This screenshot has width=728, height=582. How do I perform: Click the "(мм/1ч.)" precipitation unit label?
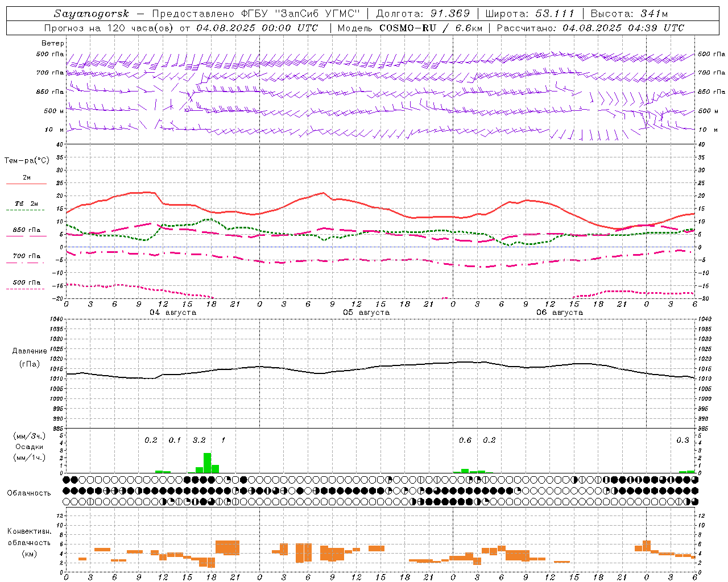tap(28, 458)
